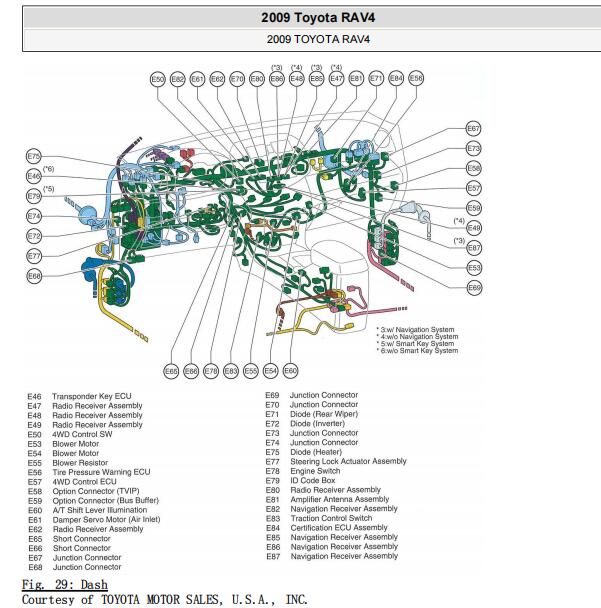Click legend entry 'A/T Shift Lever Illumination'
601x608 pixels.
[x=100, y=510]
